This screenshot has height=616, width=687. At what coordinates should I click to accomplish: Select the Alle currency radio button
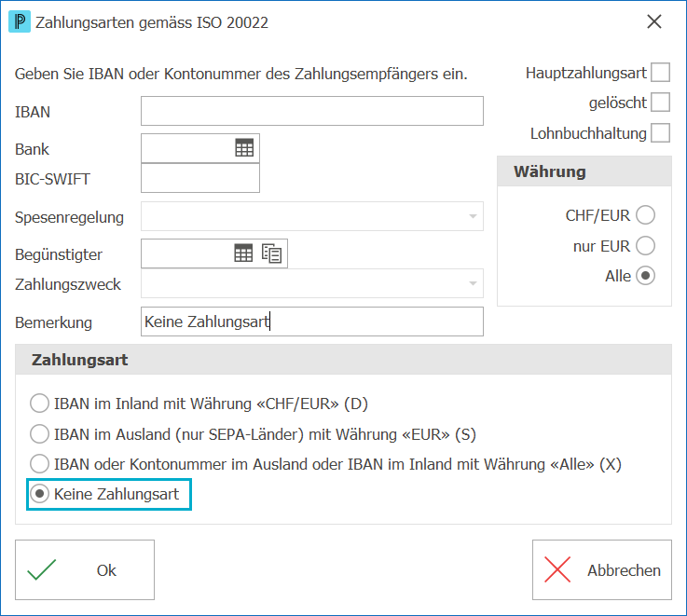[645, 276]
